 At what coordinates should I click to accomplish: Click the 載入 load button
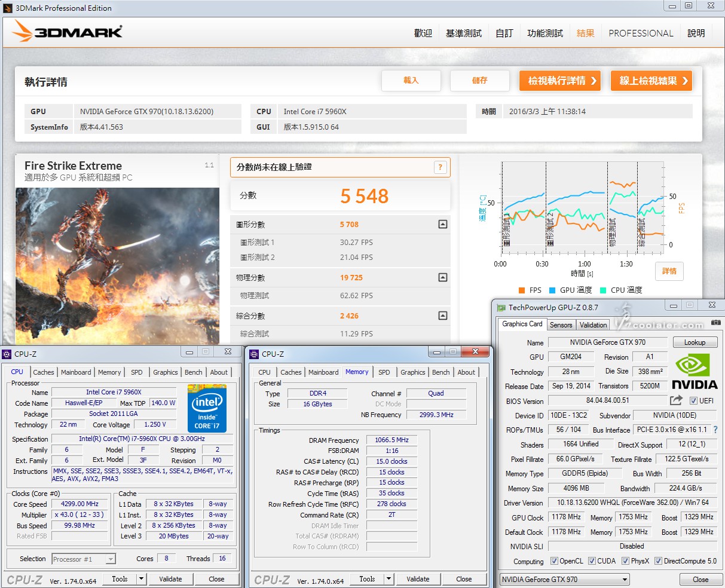point(411,81)
